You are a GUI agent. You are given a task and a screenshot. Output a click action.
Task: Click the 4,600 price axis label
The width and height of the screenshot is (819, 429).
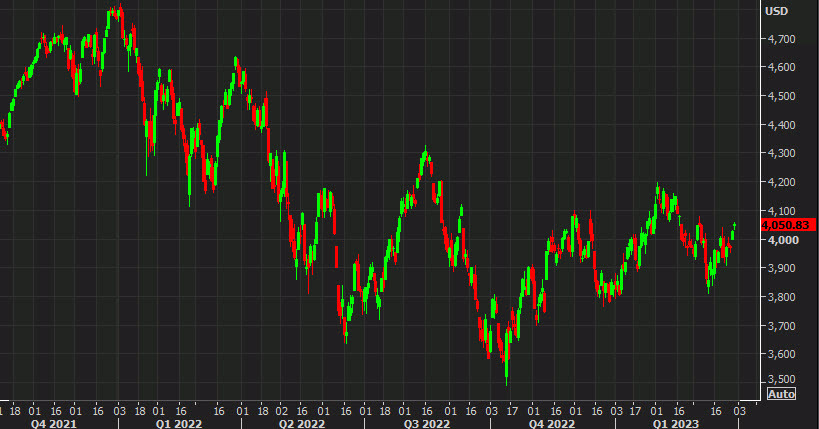pyautogui.click(x=781, y=67)
